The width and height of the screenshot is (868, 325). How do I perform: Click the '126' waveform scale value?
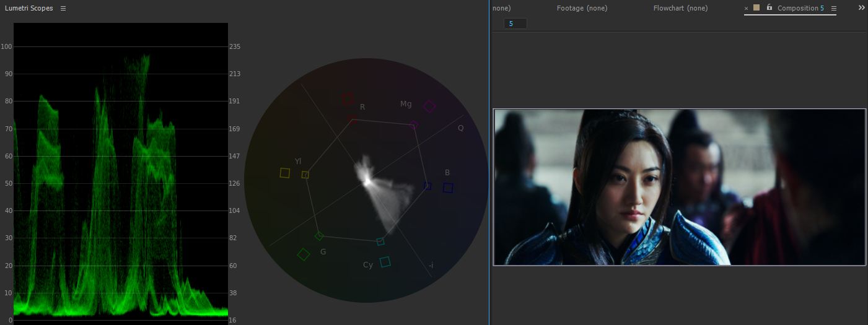[x=235, y=183]
